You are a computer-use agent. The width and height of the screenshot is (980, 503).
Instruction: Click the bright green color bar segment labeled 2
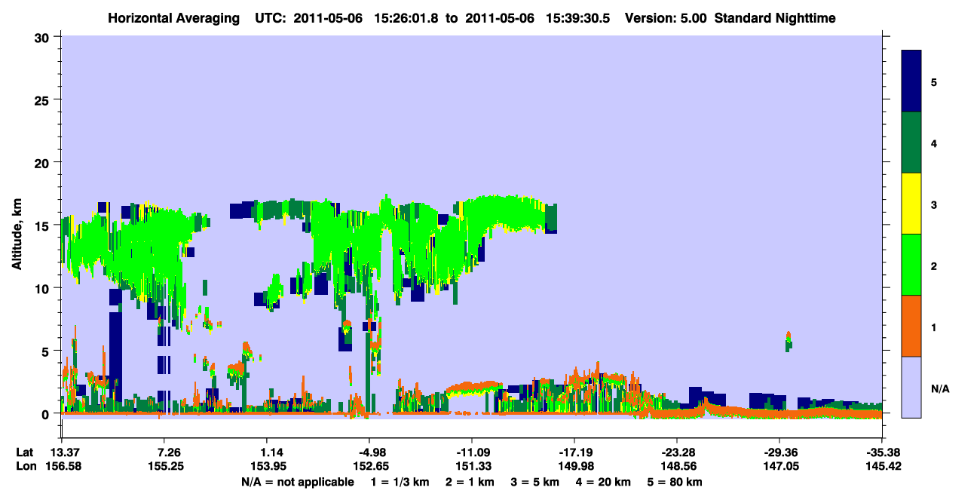[911, 265]
